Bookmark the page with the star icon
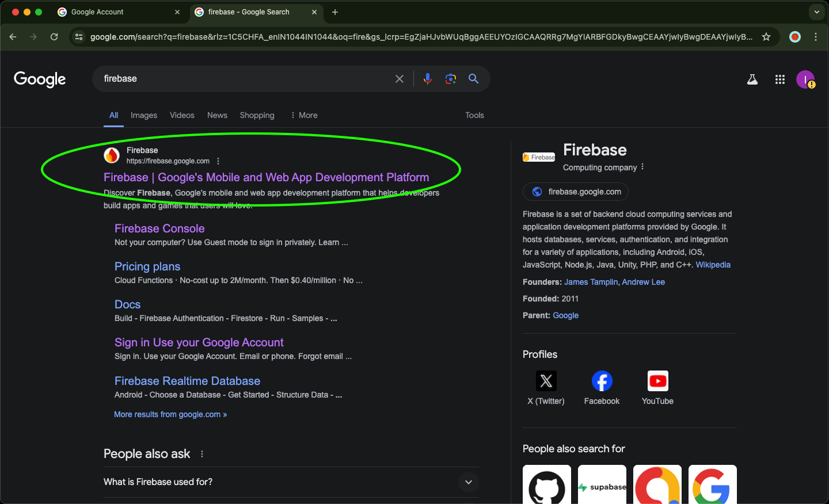 pyautogui.click(x=766, y=36)
